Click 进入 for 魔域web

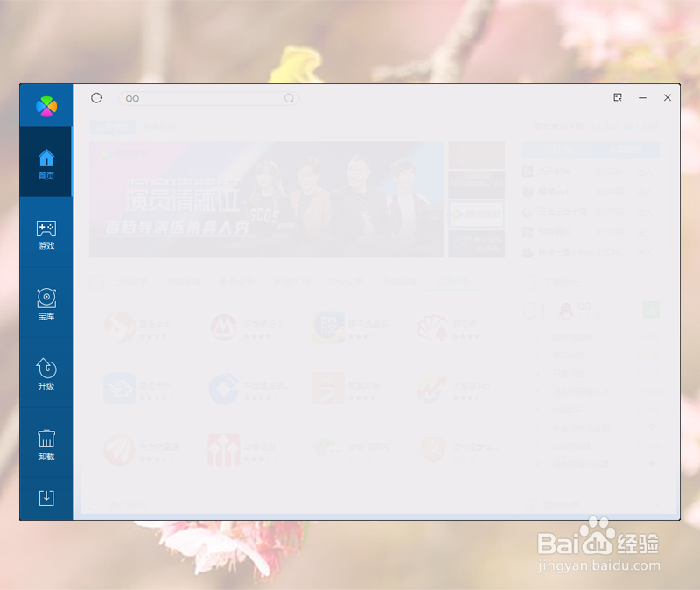click(644, 192)
